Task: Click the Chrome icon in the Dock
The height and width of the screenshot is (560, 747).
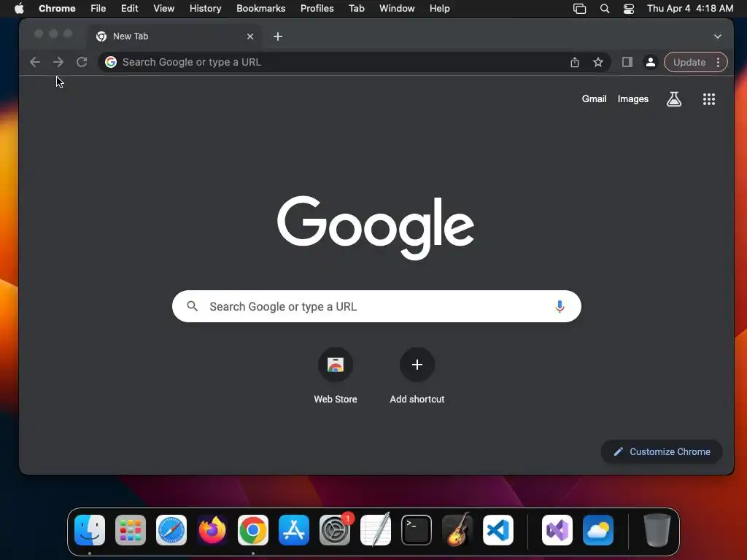Action: (253, 530)
